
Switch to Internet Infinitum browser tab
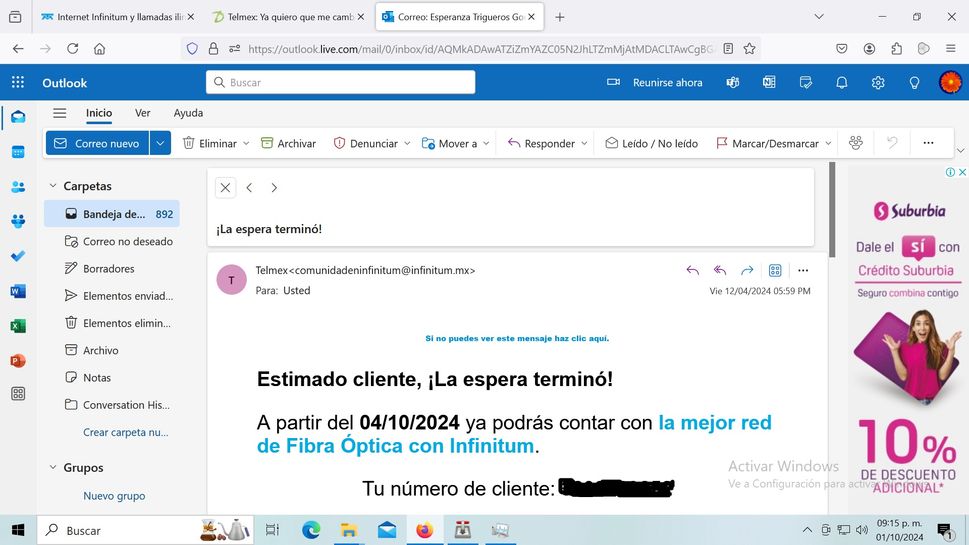116,17
